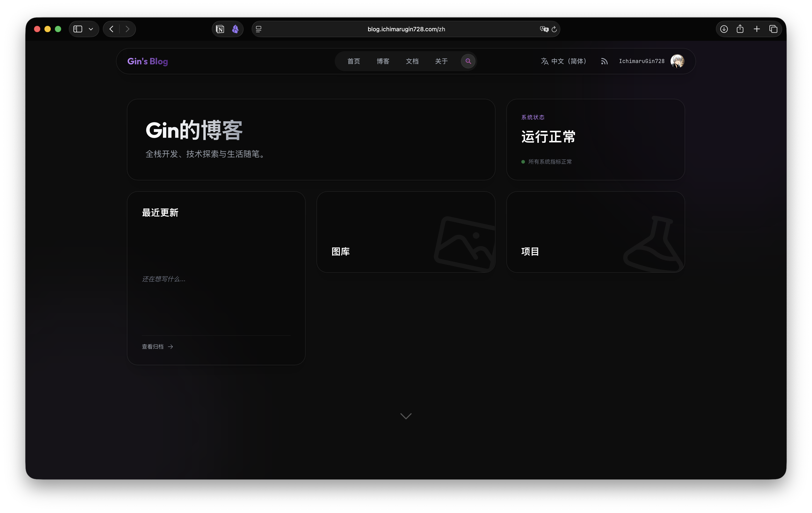The height and width of the screenshot is (513, 812).
Task: Show Safari downloads
Action: 724,29
